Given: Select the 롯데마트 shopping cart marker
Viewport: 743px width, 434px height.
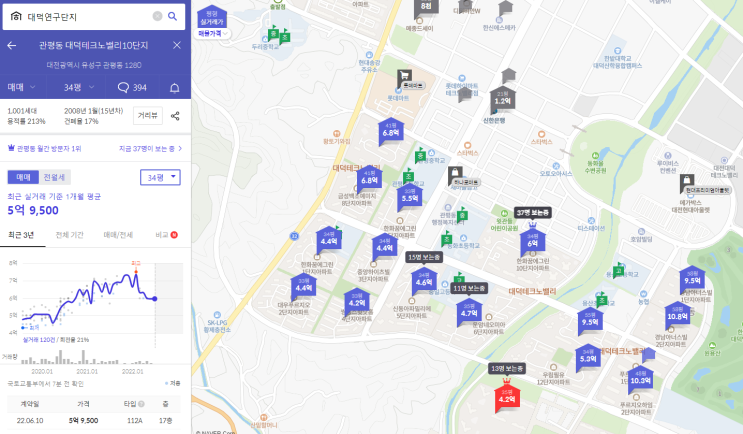Looking at the screenshot, I should click(x=404, y=76).
